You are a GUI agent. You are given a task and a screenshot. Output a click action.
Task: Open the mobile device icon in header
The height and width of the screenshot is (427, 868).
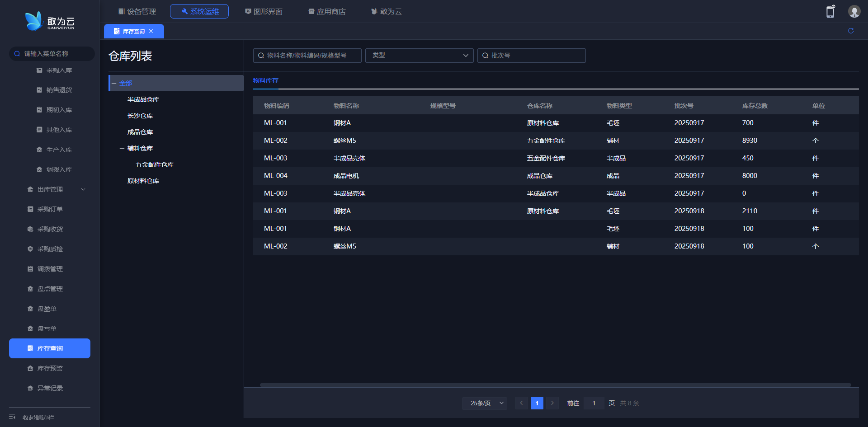click(830, 12)
